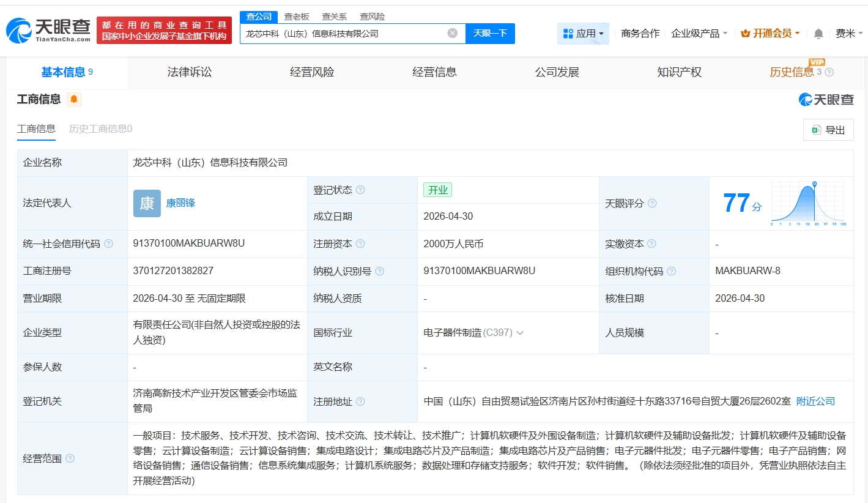Screen dimensions: 868x503
Task: Click the help icon next to 登记状态
Action: point(360,190)
